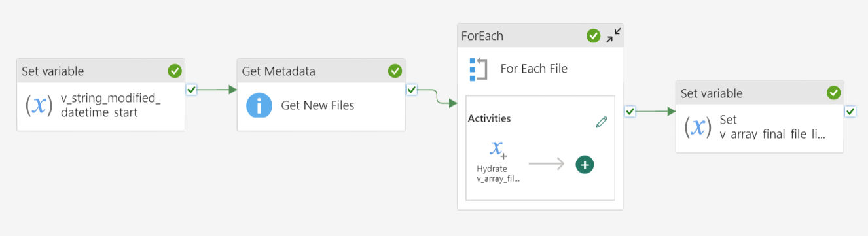Click the For Each File loop icon
This screenshot has height=236, width=868.
tap(479, 69)
